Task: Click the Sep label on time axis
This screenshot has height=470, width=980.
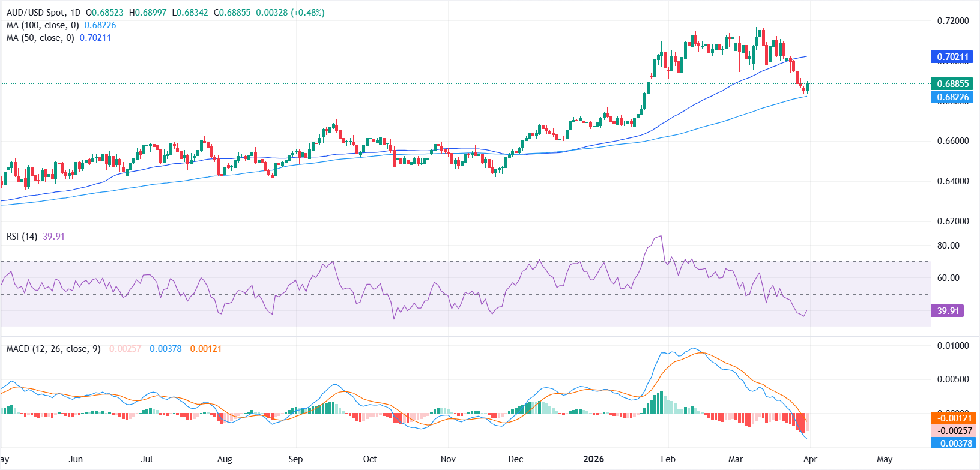Action: [295, 459]
